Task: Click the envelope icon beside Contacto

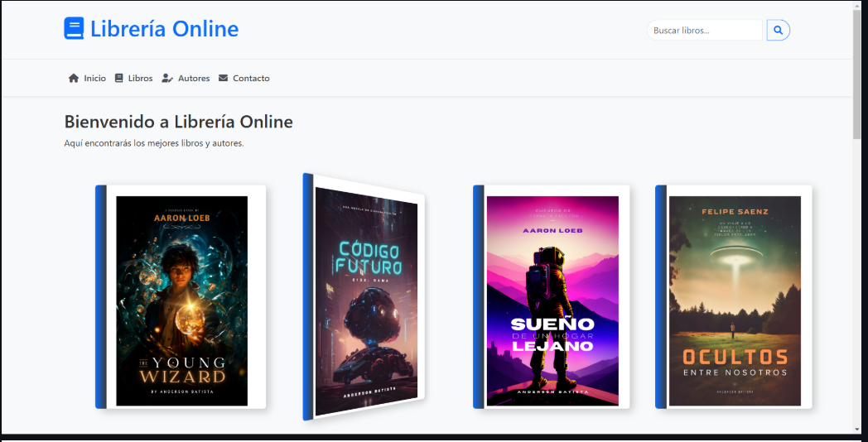Action: [224, 79]
